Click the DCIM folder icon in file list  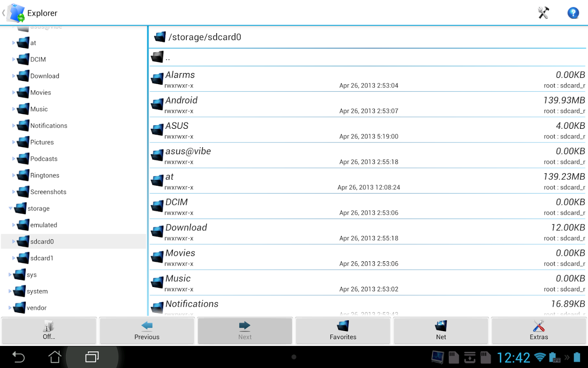coord(157,206)
